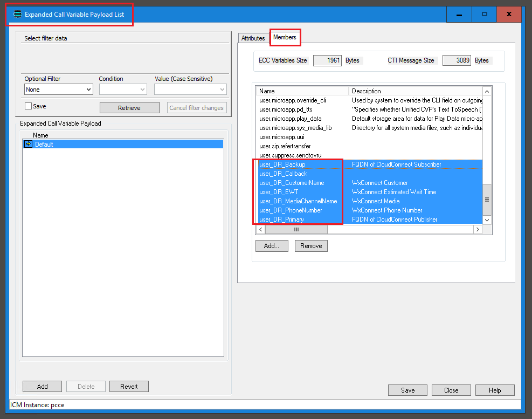Click 'FQDN of CloudConnect Subscriber' description
The image size is (532, 419).
396,164
